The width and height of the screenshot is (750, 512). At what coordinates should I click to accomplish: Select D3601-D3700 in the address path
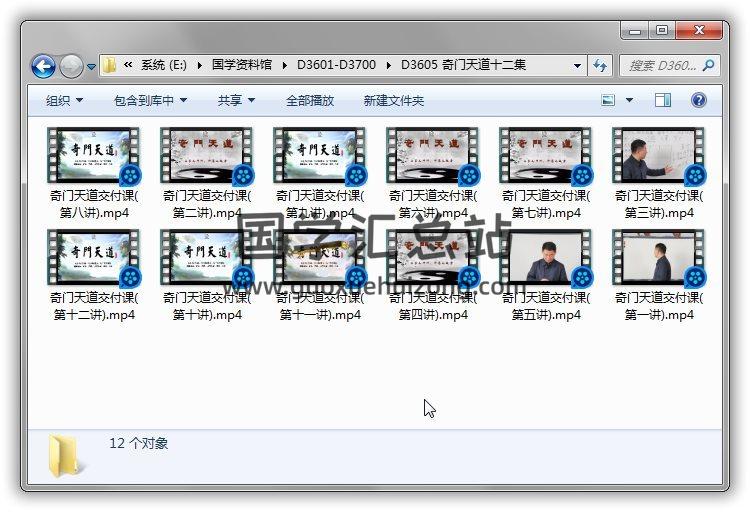point(336,65)
